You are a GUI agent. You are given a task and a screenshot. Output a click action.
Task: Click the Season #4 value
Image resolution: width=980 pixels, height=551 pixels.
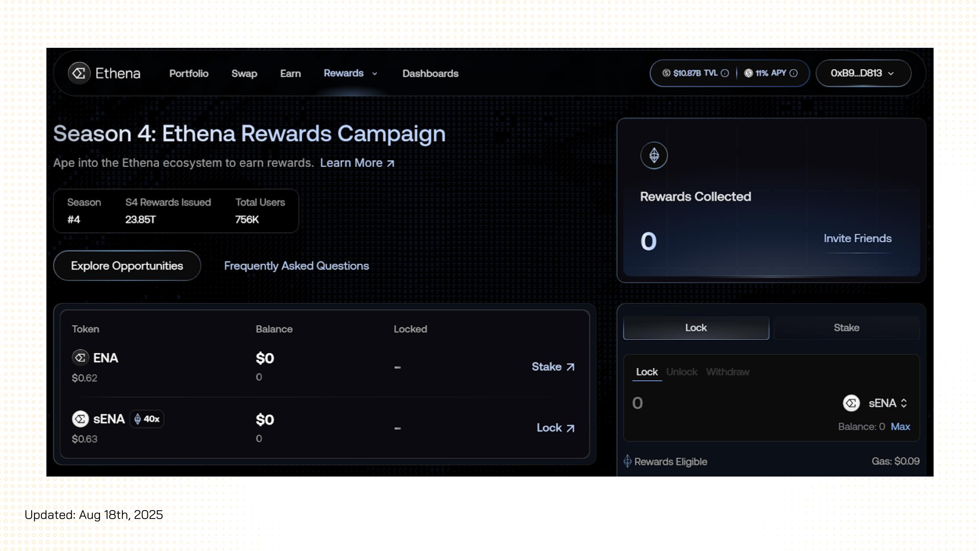74,219
